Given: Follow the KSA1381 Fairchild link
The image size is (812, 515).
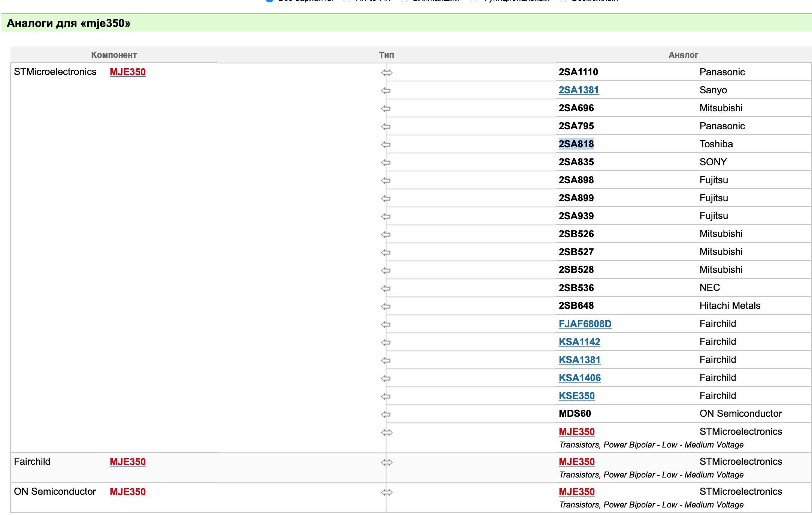Looking at the screenshot, I should pyautogui.click(x=579, y=359).
